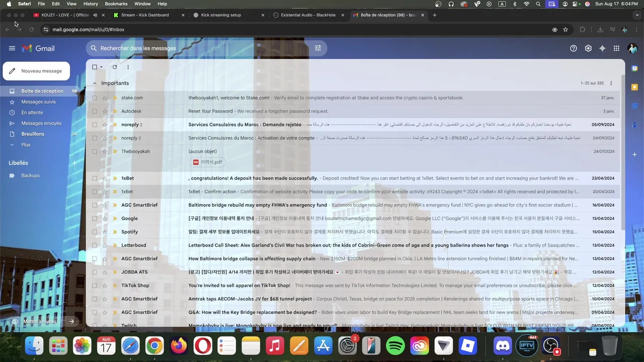
Task: Open Roblox from the Dock
Action: [x=468, y=346]
